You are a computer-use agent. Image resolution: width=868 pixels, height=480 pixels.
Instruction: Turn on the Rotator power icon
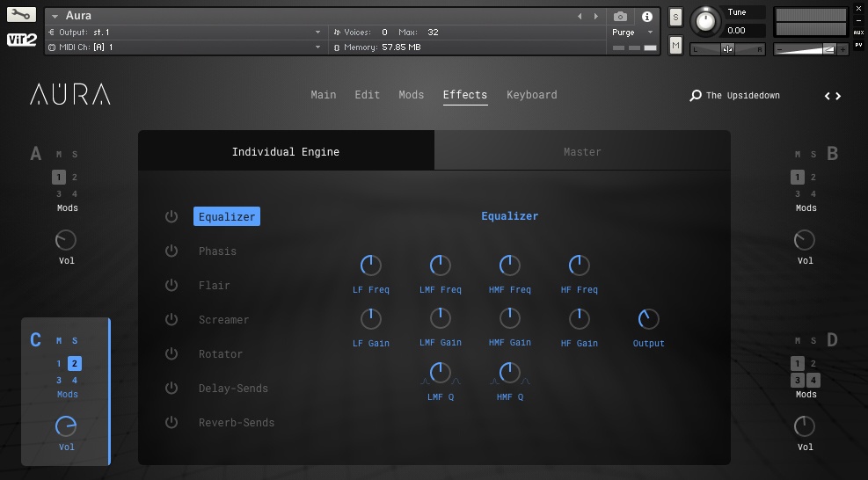[x=171, y=353]
